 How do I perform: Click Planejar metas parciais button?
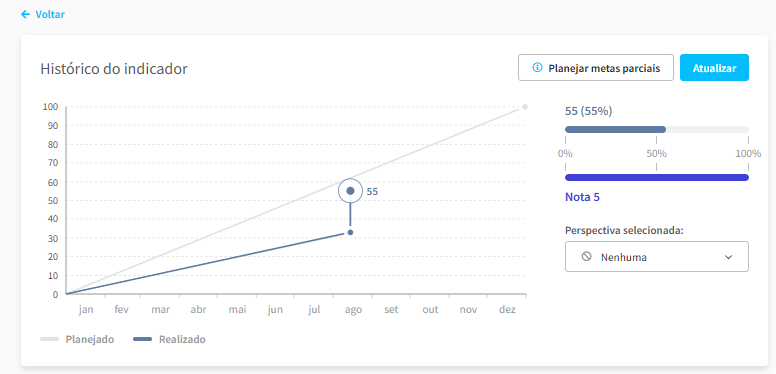[x=596, y=68]
